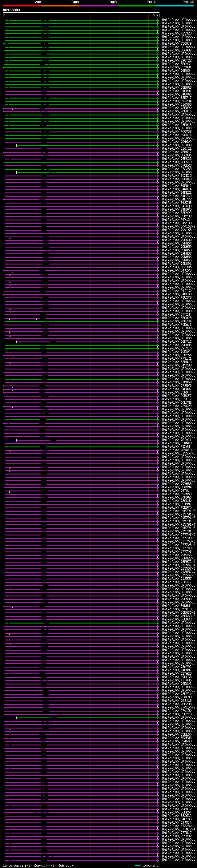Image resolution: width=197 pixels, height=868 pixels.
Task: Select the UniRef100_B0XEI5 label
Action: coord(176,176)
